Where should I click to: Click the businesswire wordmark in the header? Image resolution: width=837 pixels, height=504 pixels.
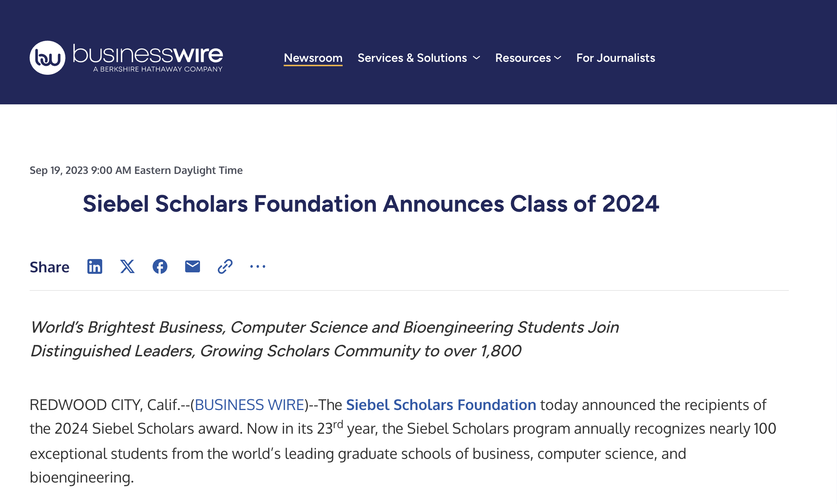[x=146, y=54]
